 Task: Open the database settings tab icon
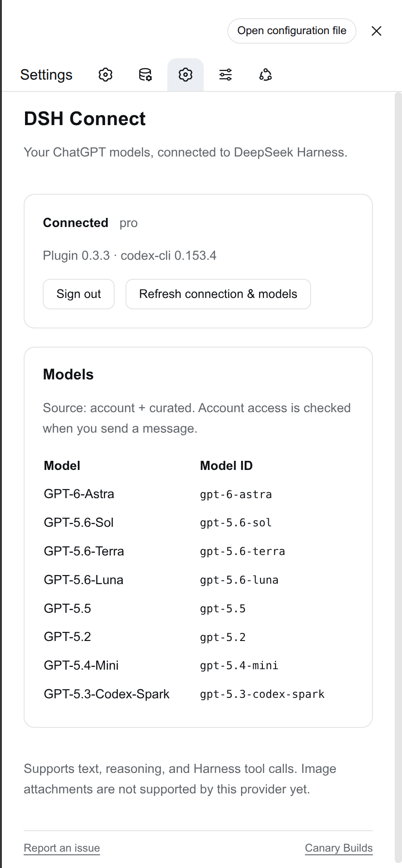146,75
